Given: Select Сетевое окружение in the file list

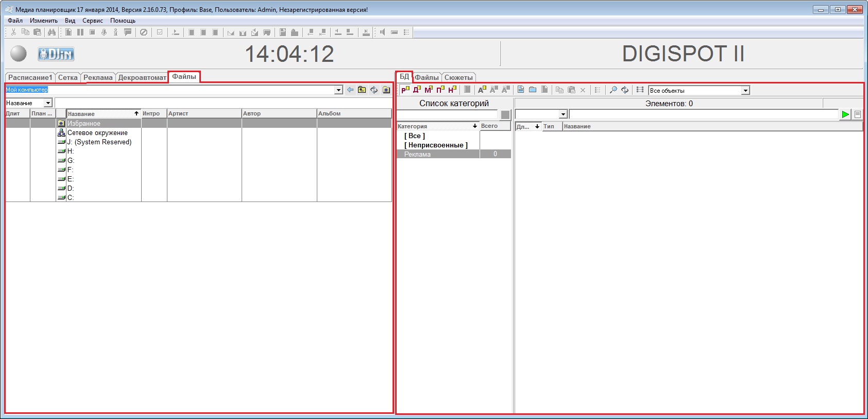Looking at the screenshot, I should coord(97,132).
